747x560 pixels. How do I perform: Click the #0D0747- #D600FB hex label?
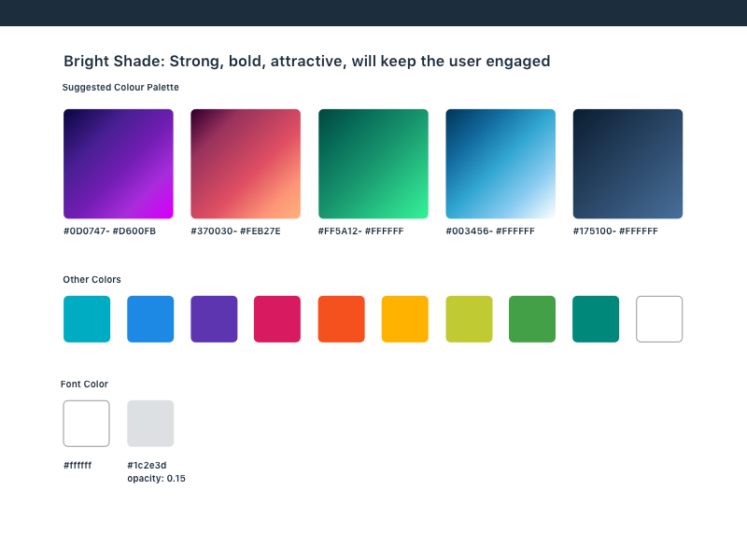point(109,231)
